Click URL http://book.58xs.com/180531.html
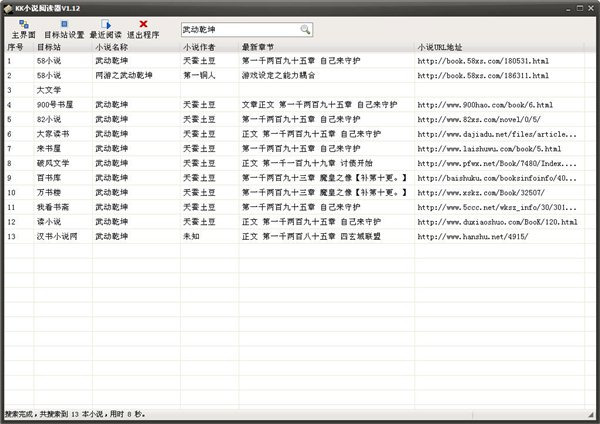The width and height of the screenshot is (600, 424). (483, 61)
